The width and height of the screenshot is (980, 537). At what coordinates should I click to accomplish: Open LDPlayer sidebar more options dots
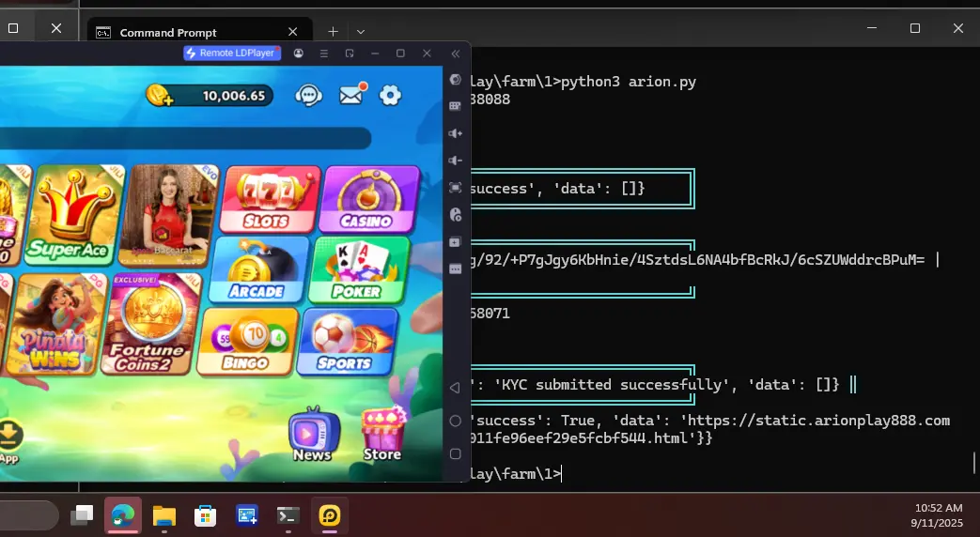click(x=456, y=269)
